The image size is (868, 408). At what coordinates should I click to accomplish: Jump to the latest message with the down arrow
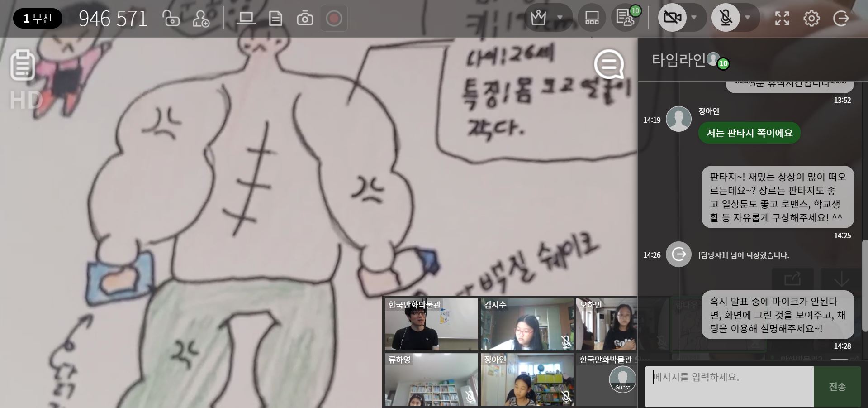(841, 279)
